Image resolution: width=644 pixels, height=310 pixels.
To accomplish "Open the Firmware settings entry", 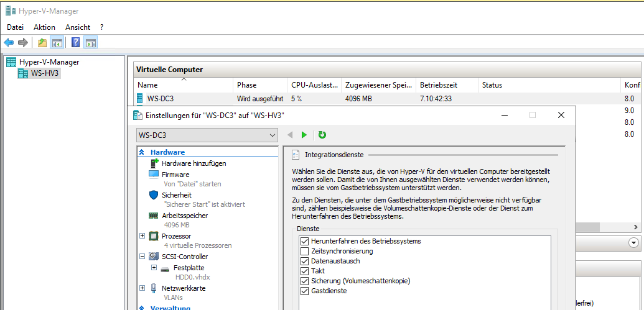I will point(175,175).
